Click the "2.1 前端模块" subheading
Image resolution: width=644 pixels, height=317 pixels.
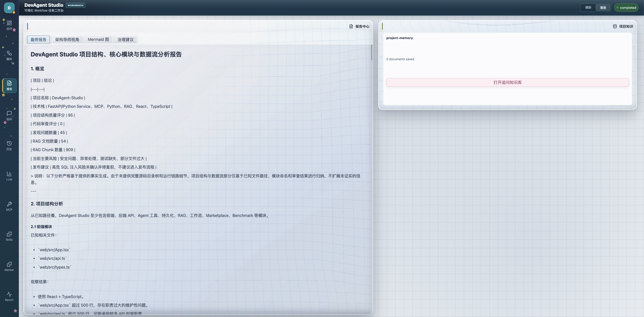[x=41, y=227]
